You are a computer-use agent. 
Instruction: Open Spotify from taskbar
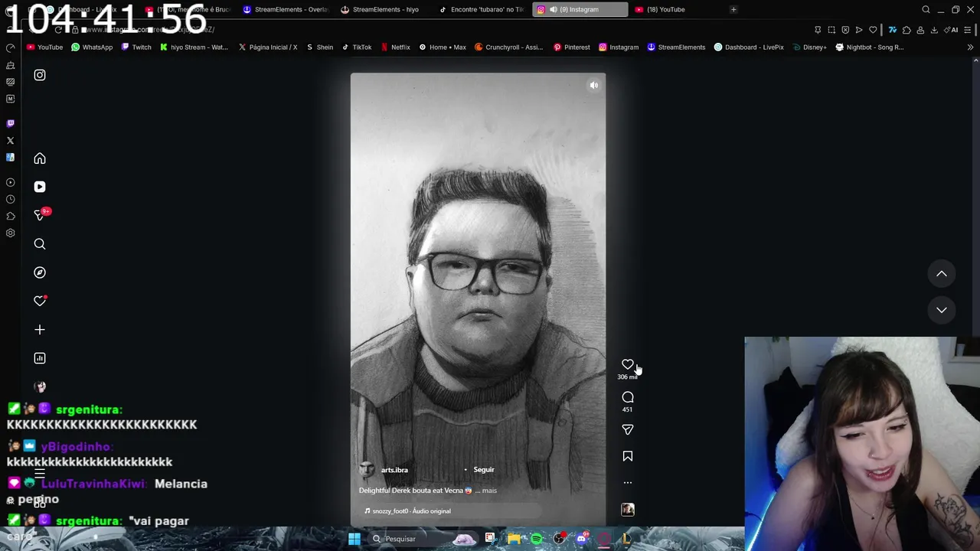[537, 539]
